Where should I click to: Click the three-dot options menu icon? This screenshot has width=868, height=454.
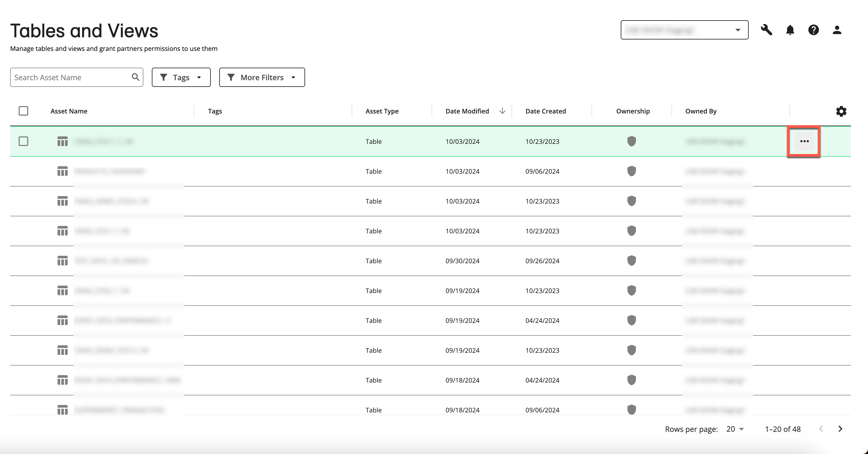[x=804, y=141]
